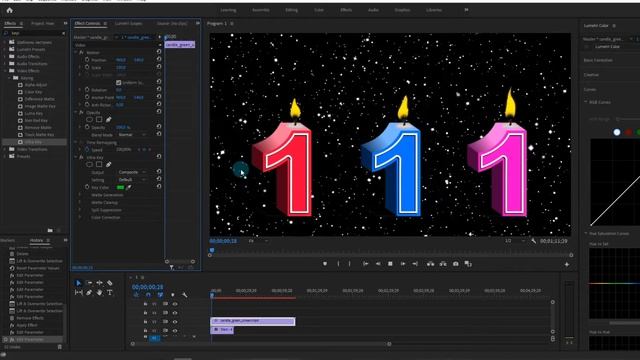Select the Track Select Forward tool
The height and width of the screenshot is (360, 640).
point(89,283)
